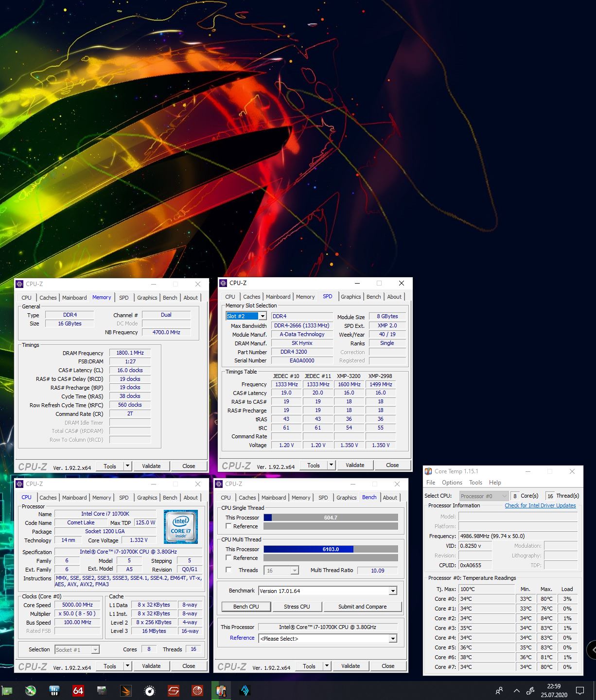Click the NB Frequency value 4700.0 MHz
596x700 pixels.
166,332
